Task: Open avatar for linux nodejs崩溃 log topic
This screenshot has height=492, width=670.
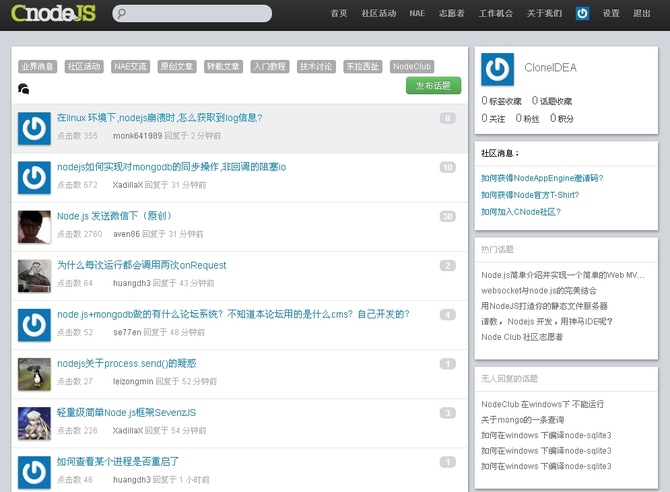Action: [34, 128]
